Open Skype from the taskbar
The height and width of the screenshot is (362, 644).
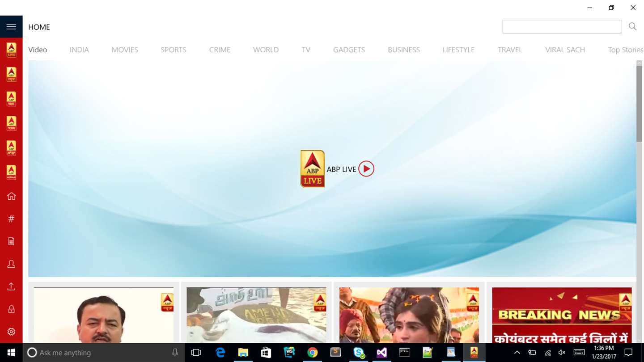coord(359,353)
